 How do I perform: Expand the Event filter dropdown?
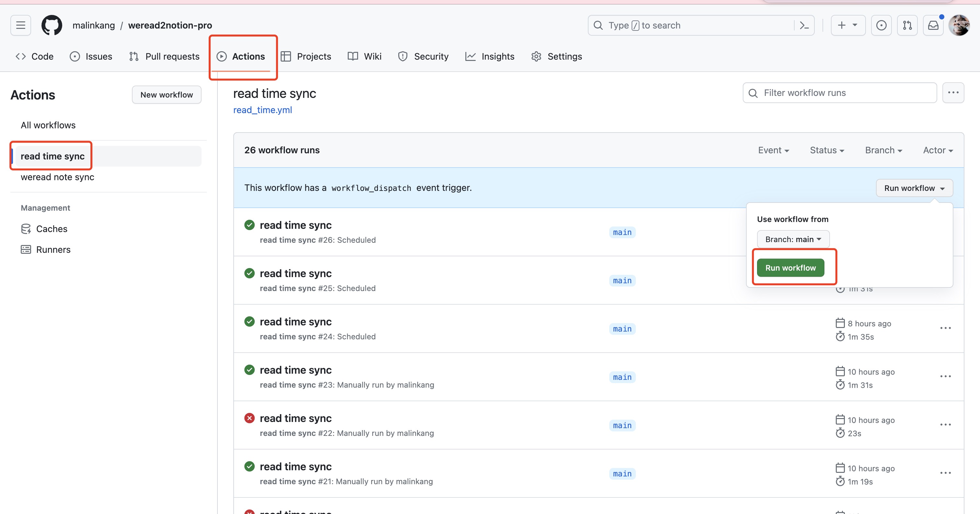tap(773, 150)
